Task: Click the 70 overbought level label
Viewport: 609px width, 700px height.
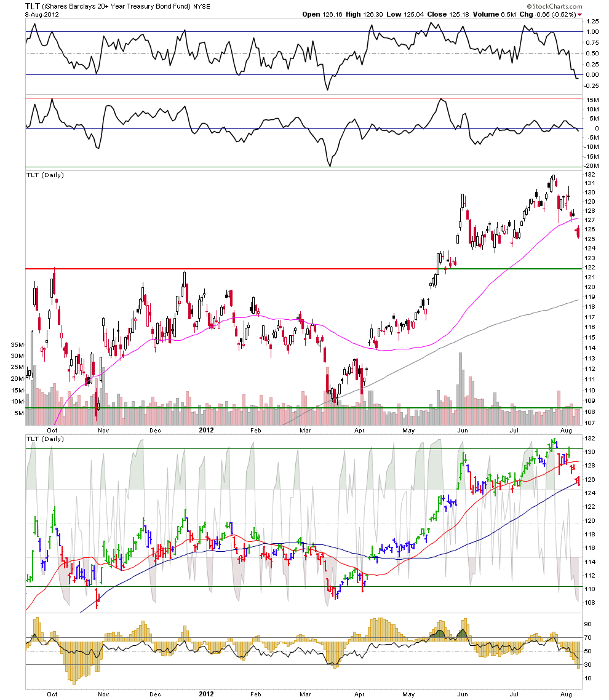Action: [x=588, y=637]
